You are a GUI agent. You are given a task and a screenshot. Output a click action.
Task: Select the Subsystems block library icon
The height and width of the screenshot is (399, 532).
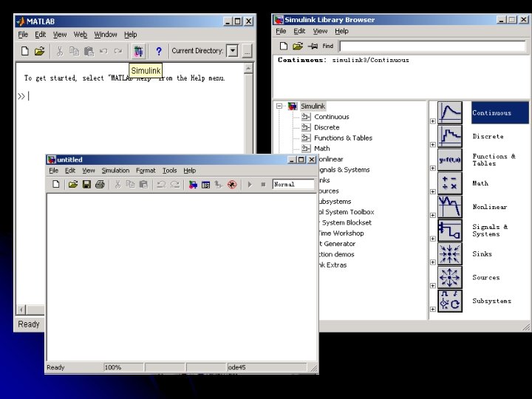[x=449, y=301]
